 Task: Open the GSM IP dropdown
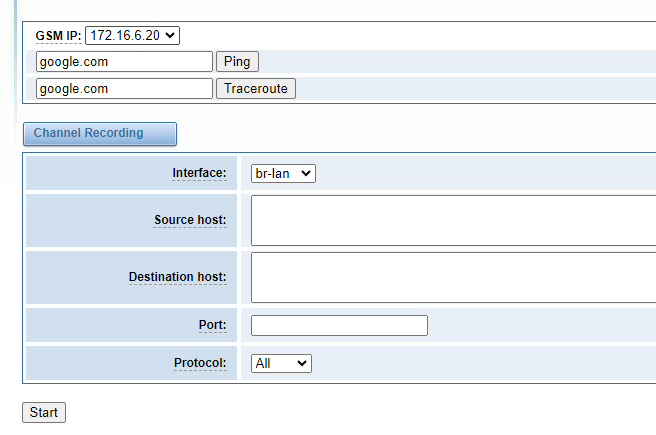(132, 36)
